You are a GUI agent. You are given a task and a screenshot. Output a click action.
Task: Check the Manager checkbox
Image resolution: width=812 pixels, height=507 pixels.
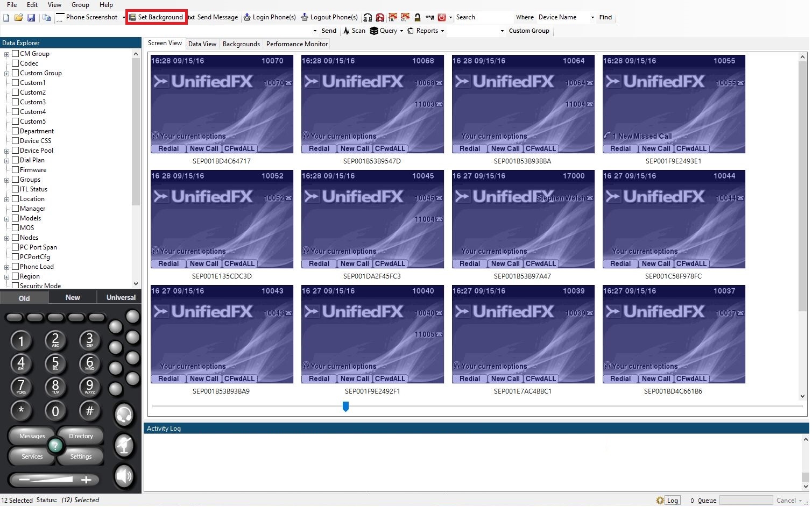[16, 209]
